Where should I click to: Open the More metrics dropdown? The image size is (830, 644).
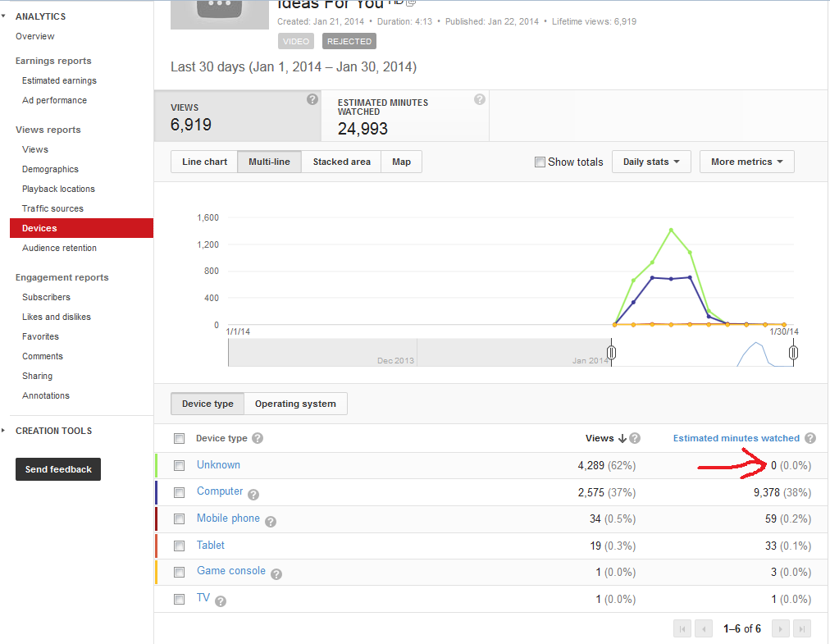coord(747,162)
